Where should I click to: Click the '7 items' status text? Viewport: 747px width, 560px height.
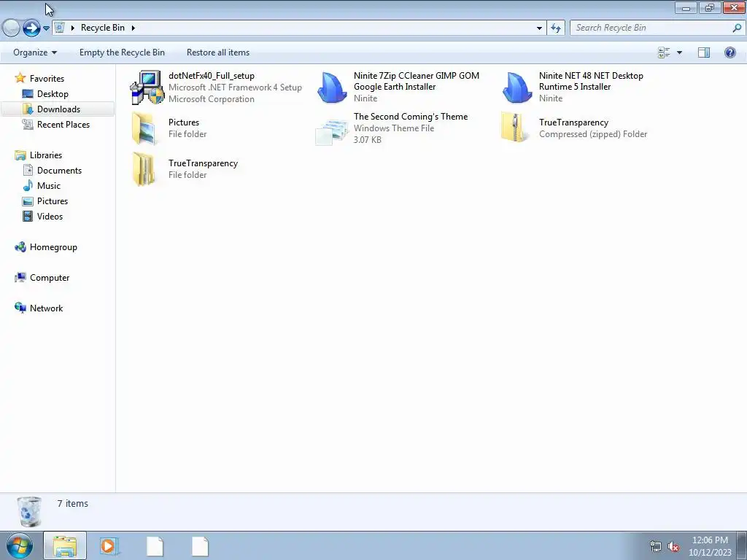pos(73,503)
